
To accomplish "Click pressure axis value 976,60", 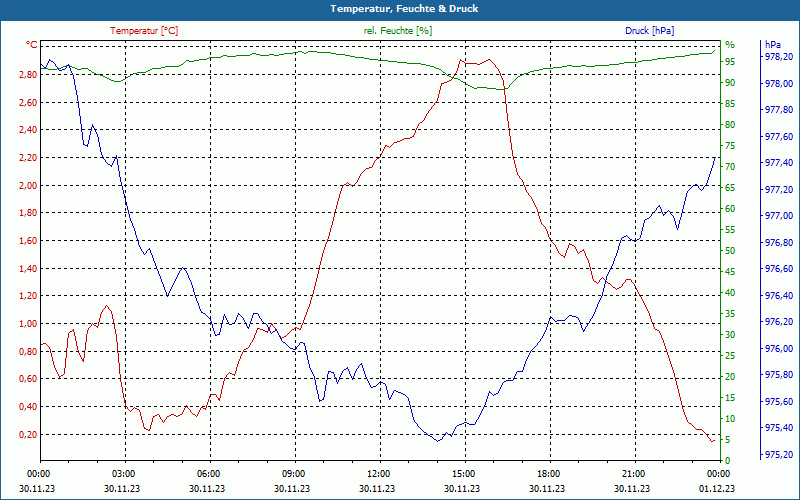I will point(779,269).
